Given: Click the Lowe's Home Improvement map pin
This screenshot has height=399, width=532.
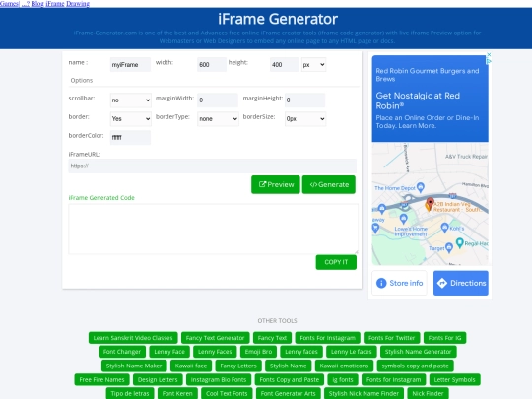Looking at the screenshot, I should pos(403,219).
